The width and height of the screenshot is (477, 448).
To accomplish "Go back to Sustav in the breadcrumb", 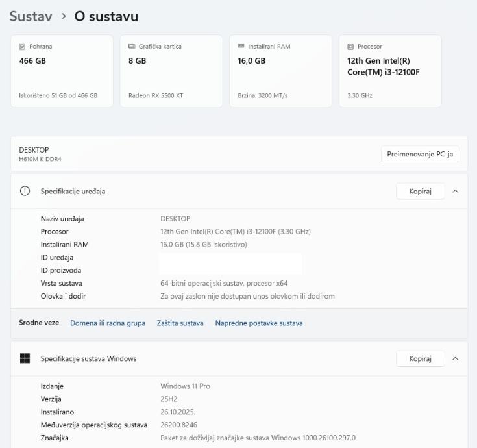I will point(31,16).
